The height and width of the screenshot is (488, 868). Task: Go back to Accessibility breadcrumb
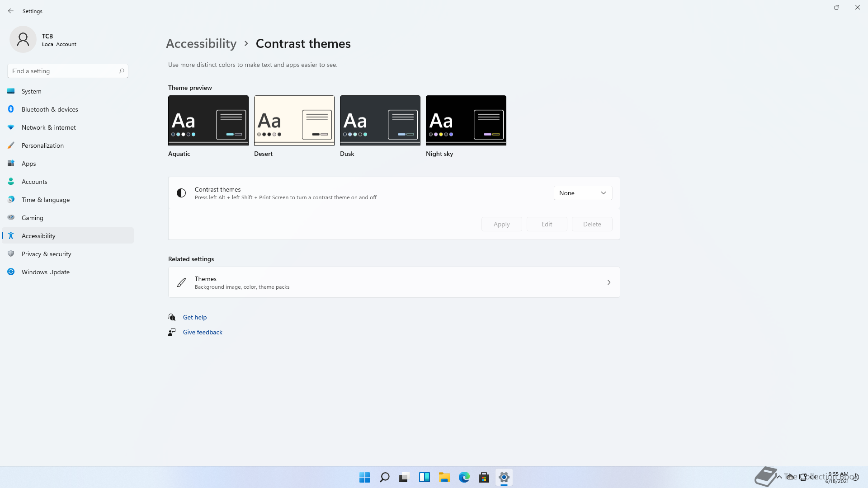(201, 43)
